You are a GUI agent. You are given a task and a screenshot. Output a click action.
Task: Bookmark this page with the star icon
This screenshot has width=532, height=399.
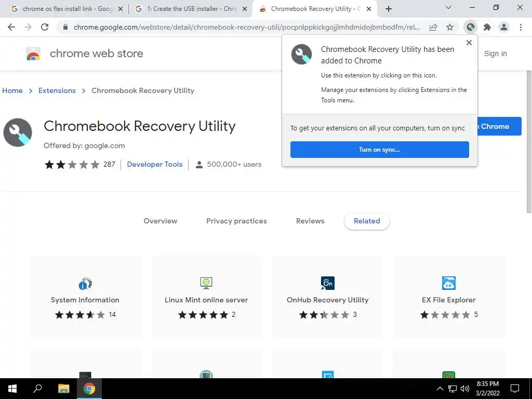click(450, 27)
